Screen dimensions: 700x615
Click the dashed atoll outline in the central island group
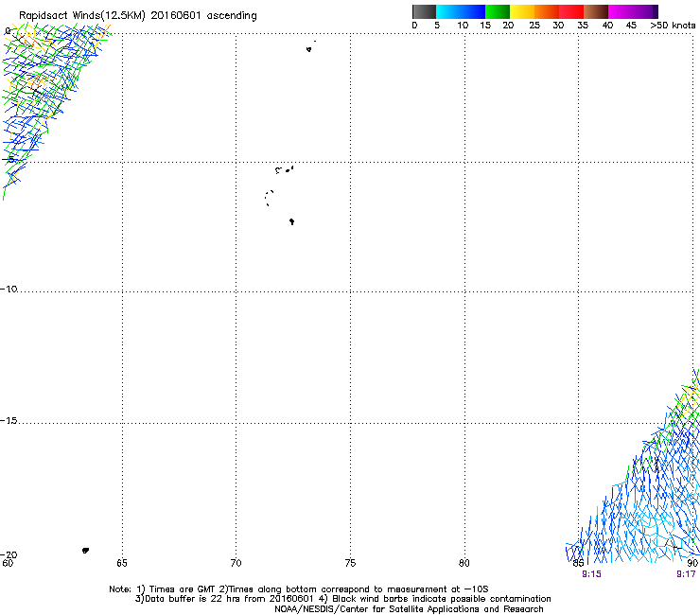(x=269, y=198)
